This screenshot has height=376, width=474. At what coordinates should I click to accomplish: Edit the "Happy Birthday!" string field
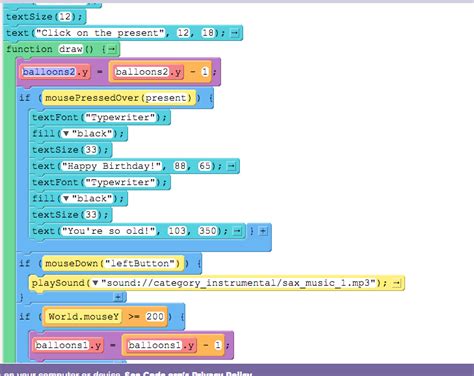(112, 166)
